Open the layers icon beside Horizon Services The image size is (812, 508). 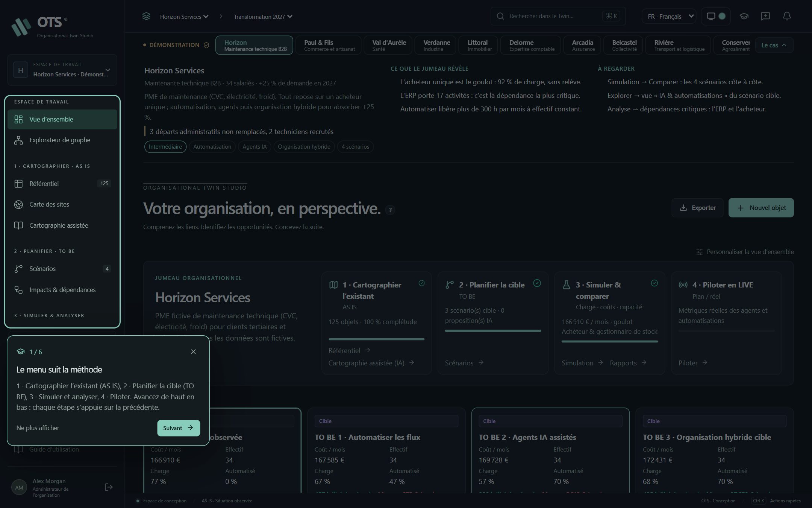(146, 16)
